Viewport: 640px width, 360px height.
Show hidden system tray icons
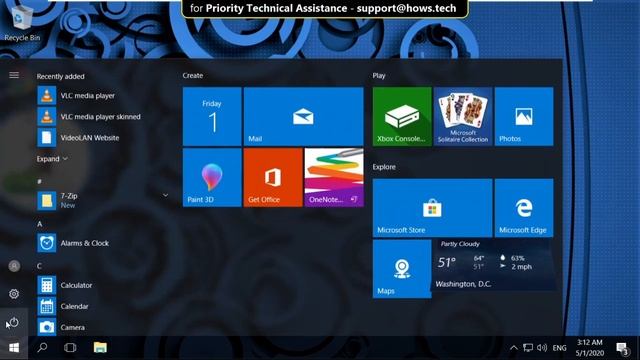point(514,348)
